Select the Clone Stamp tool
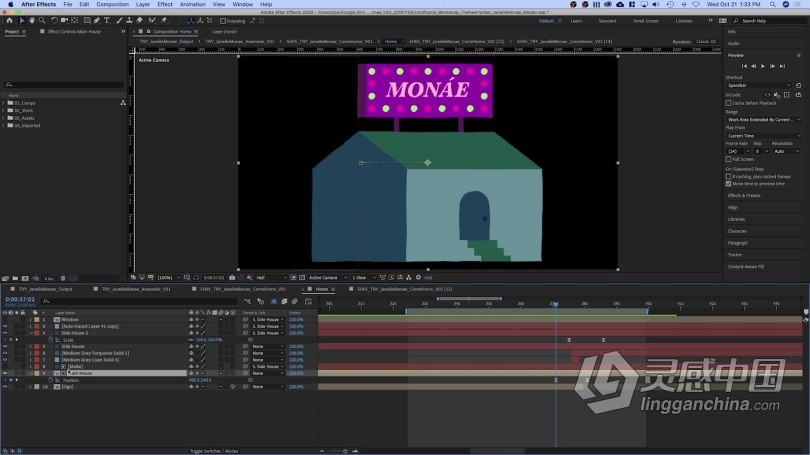Viewport: 810px width, 455px height. point(129,21)
